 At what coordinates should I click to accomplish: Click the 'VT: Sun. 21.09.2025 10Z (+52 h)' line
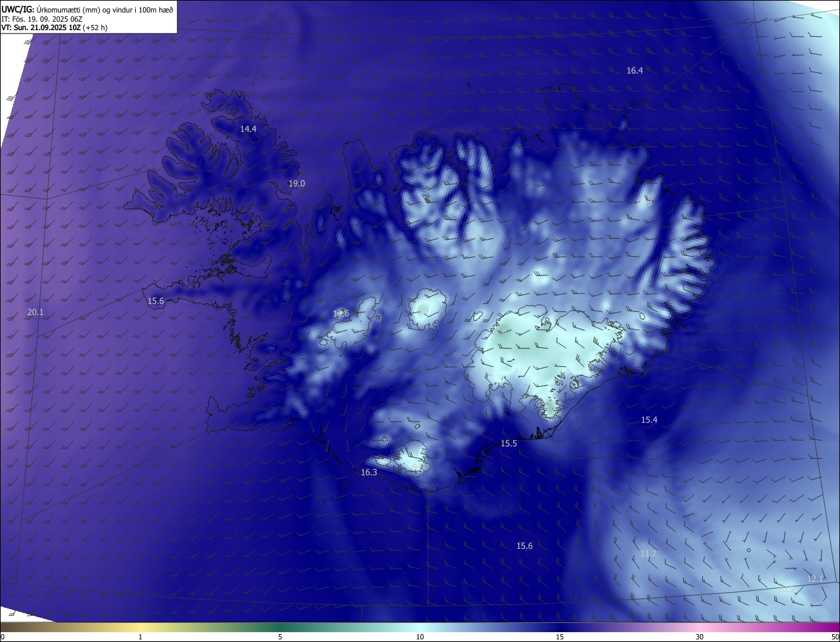tap(54, 28)
